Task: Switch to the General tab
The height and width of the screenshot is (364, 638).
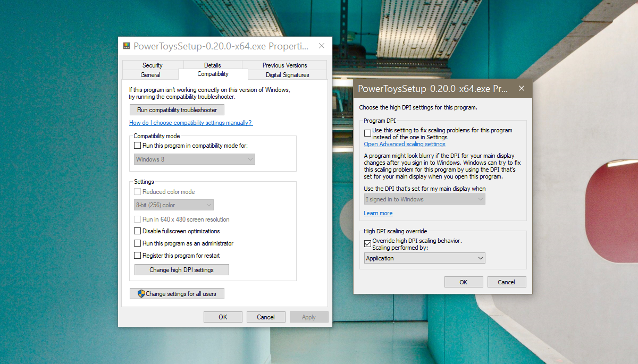Action: tap(150, 75)
